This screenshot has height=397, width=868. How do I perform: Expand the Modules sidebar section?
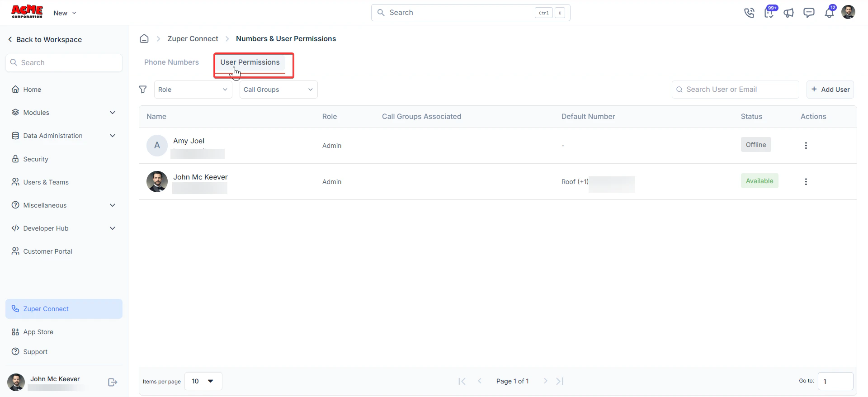click(64, 113)
